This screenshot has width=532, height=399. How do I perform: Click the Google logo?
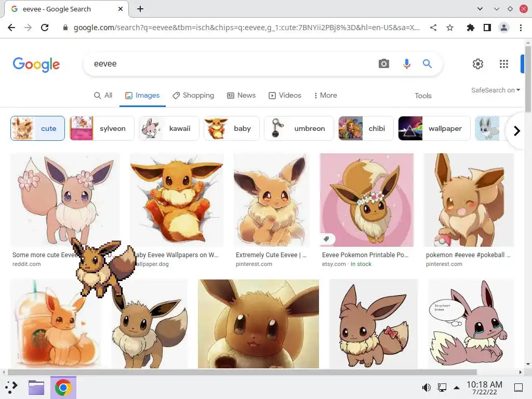click(x=36, y=64)
